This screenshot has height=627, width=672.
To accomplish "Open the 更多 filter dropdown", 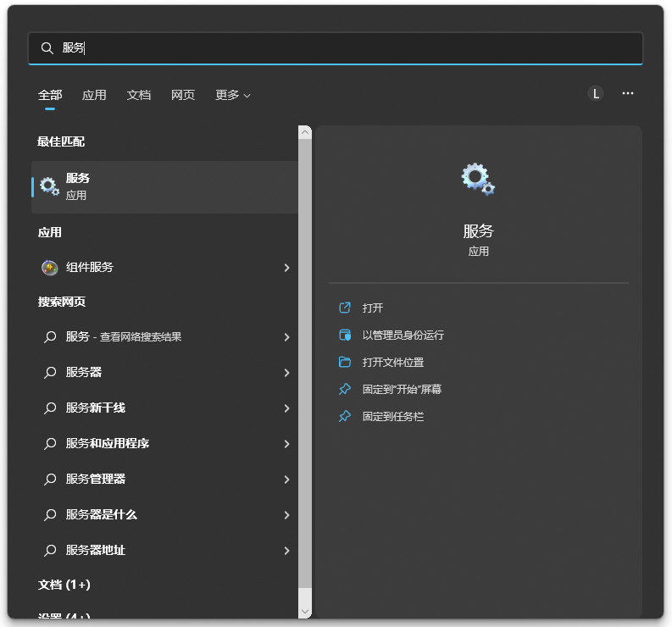I will pos(233,95).
